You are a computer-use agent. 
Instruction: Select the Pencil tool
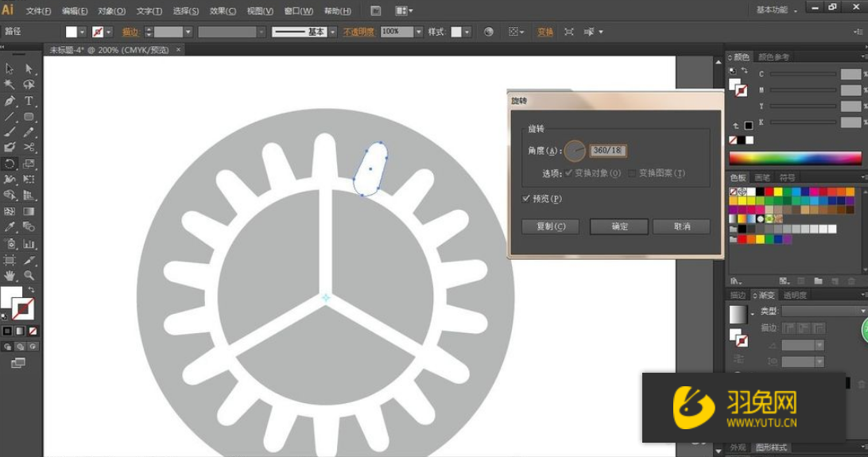click(29, 132)
